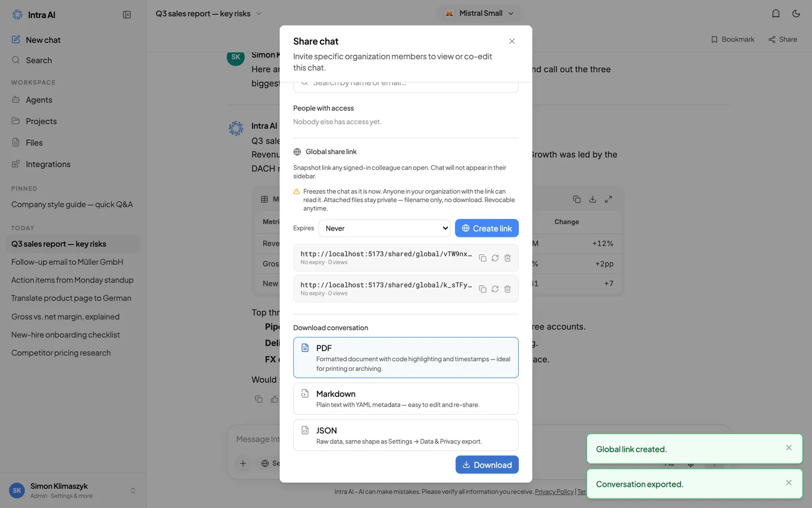
Task: Open the Privacy Policy link
Action: tap(554, 492)
